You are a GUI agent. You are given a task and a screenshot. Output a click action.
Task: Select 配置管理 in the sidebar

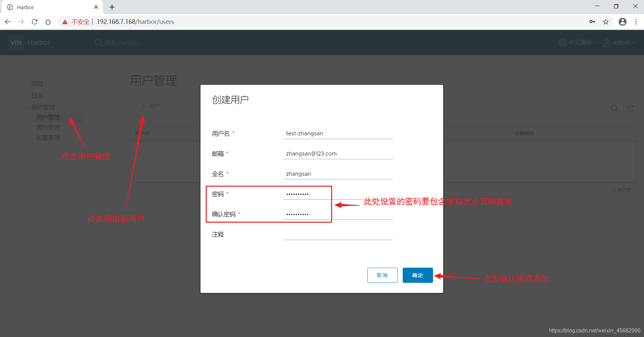click(48, 138)
